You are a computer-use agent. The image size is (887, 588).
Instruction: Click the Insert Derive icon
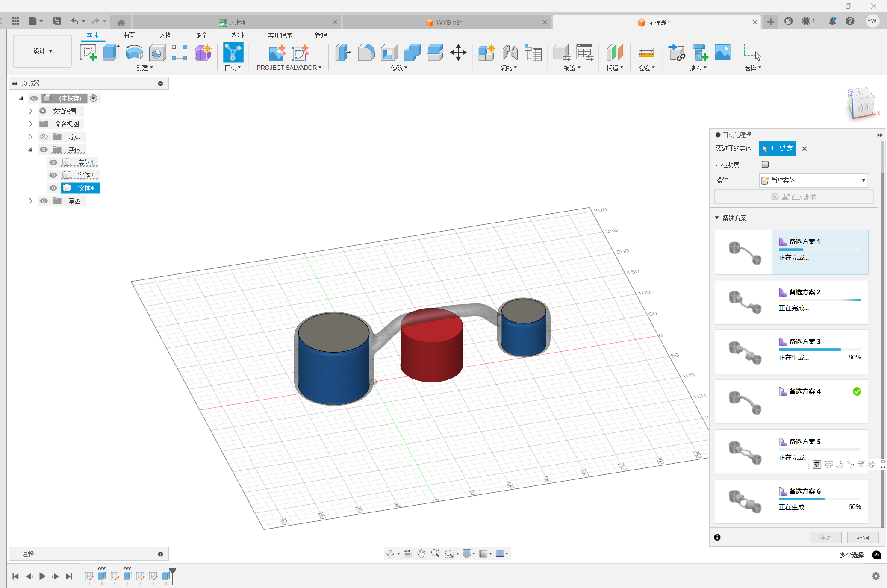coord(676,53)
